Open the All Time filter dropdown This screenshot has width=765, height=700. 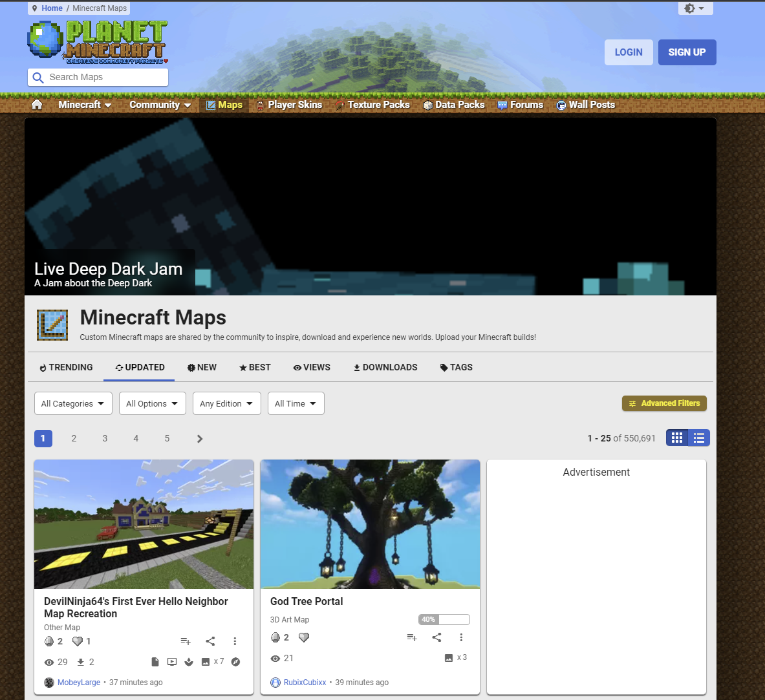coord(296,404)
